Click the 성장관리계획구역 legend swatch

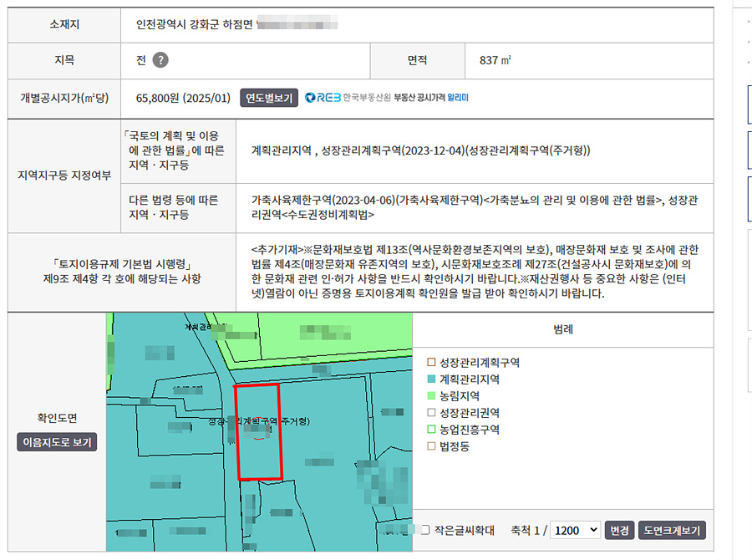[x=431, y=363]
